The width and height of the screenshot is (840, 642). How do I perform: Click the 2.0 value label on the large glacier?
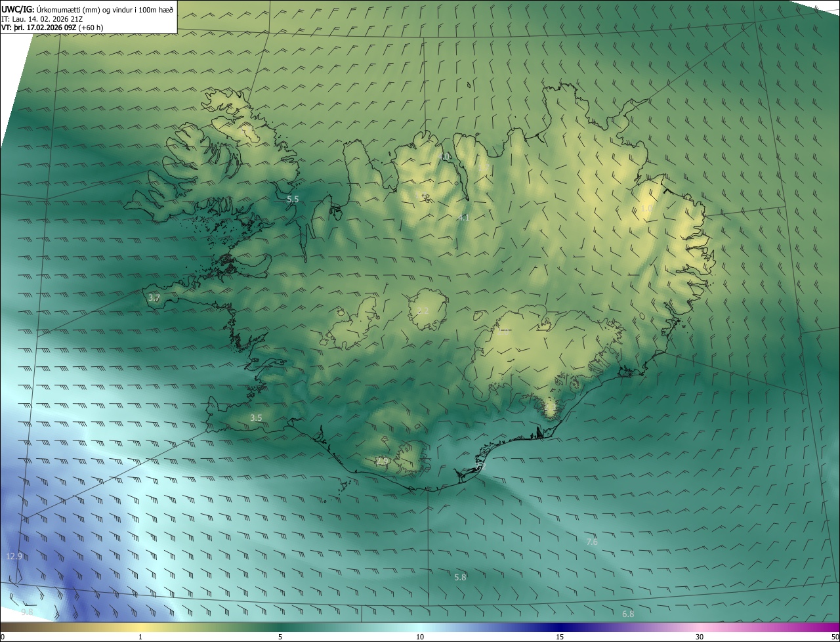pos(504,332)
